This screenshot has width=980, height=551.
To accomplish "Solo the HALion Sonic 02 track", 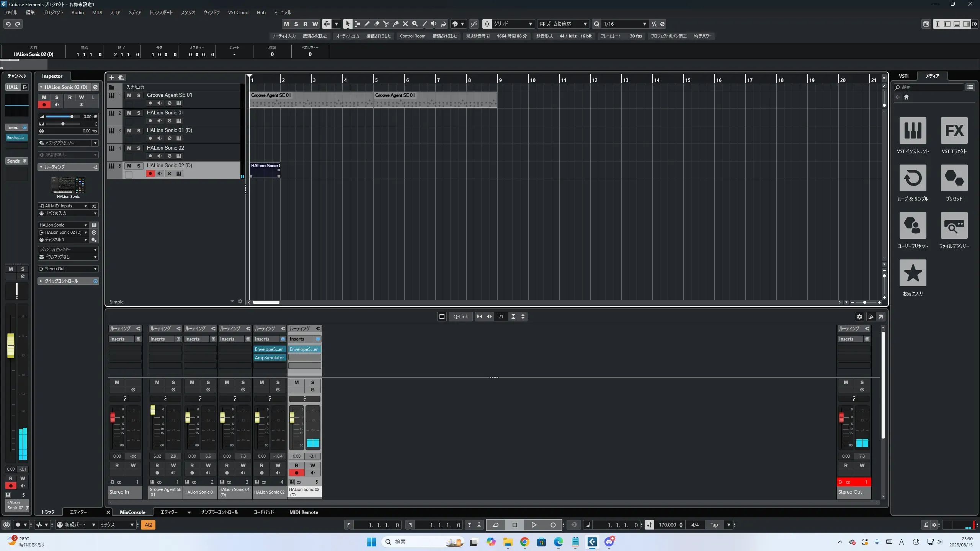I will click(139, 148).
